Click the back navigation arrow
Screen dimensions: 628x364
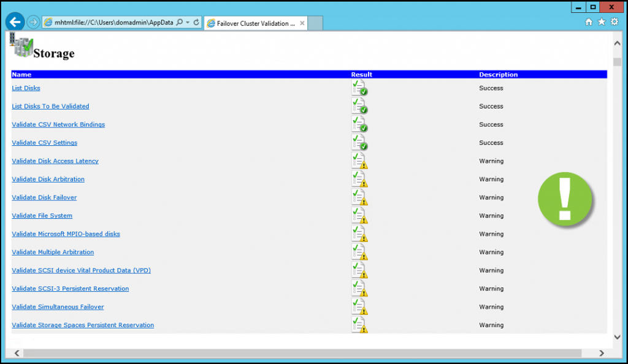[x=15, y=22]
